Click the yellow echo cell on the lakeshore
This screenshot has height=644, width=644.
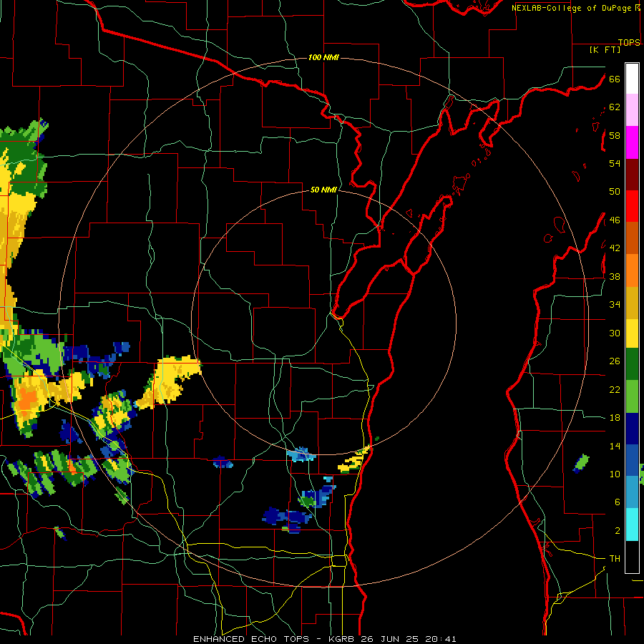(x=354, y=462)
